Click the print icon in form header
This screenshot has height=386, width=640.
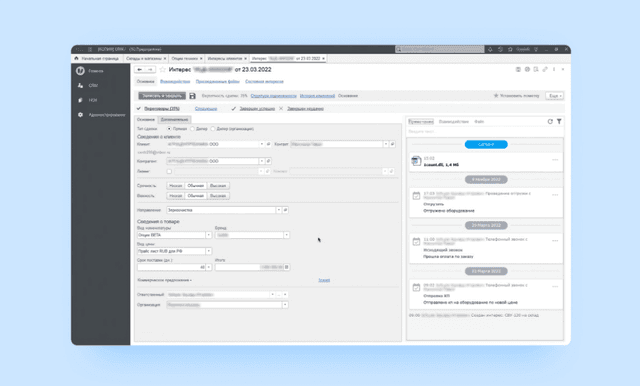527,69
